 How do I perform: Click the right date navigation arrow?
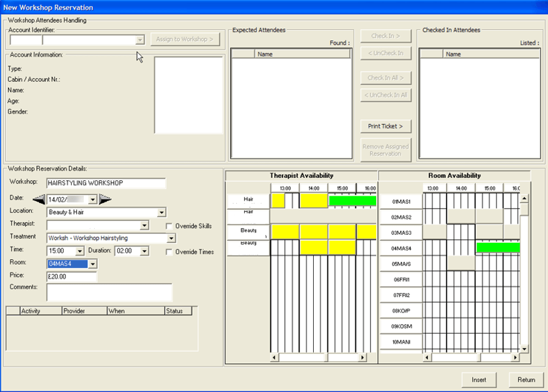105,198
